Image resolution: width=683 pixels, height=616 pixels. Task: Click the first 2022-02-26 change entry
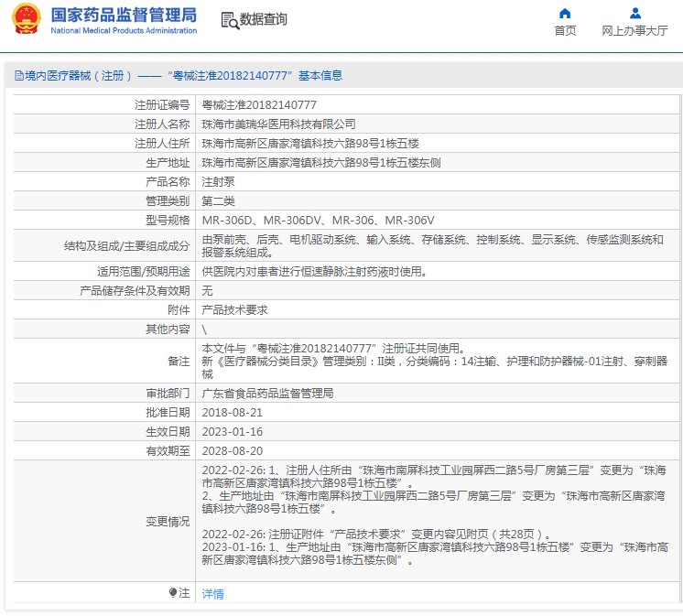434,476
